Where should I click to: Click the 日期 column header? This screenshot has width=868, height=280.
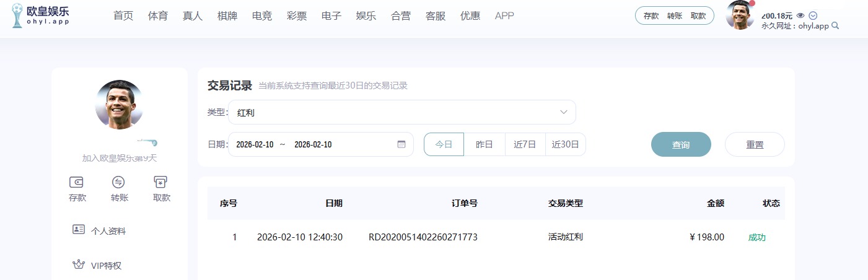(334, 203)
